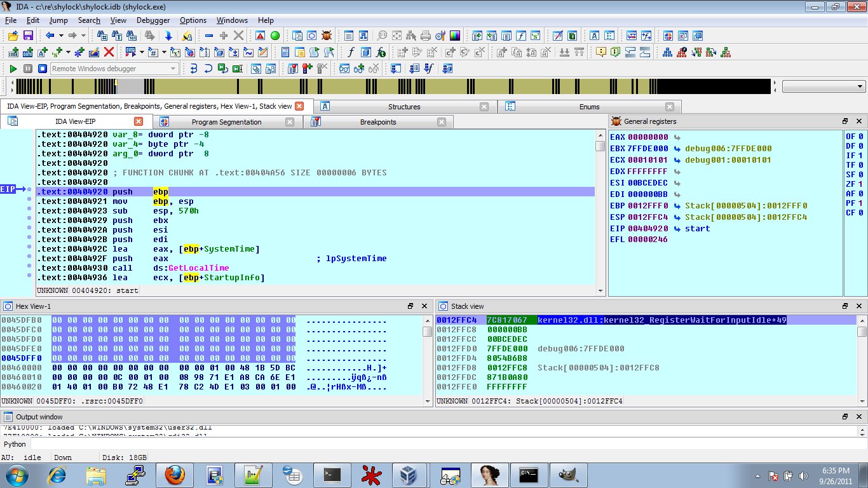Click the blue asterisk array icon
Viewport: 868px width, 488px height.
pos(79,52)
